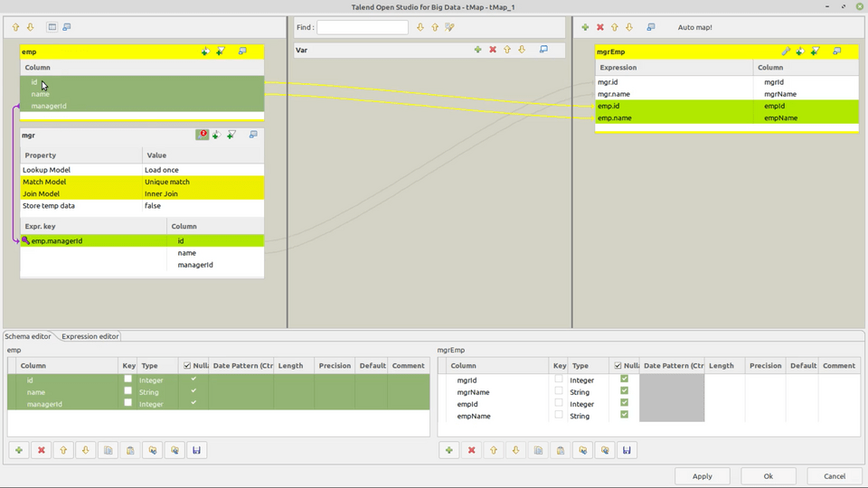
Task: Click into the Find search field
Action: pos(363,27)
